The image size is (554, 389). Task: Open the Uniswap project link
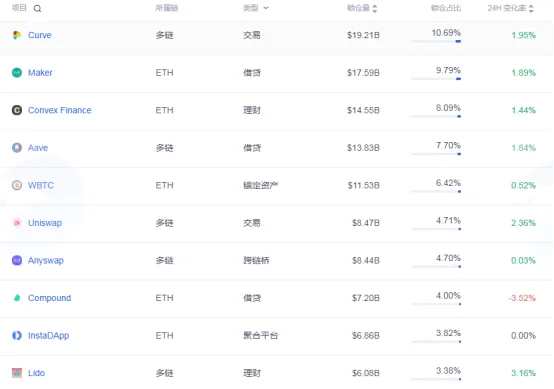point(45,223)
